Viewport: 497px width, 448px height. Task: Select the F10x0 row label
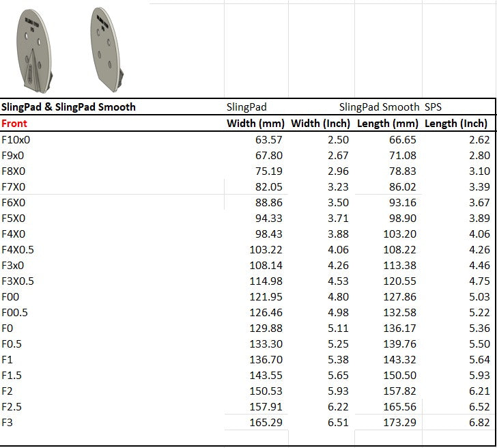[16, 140]
